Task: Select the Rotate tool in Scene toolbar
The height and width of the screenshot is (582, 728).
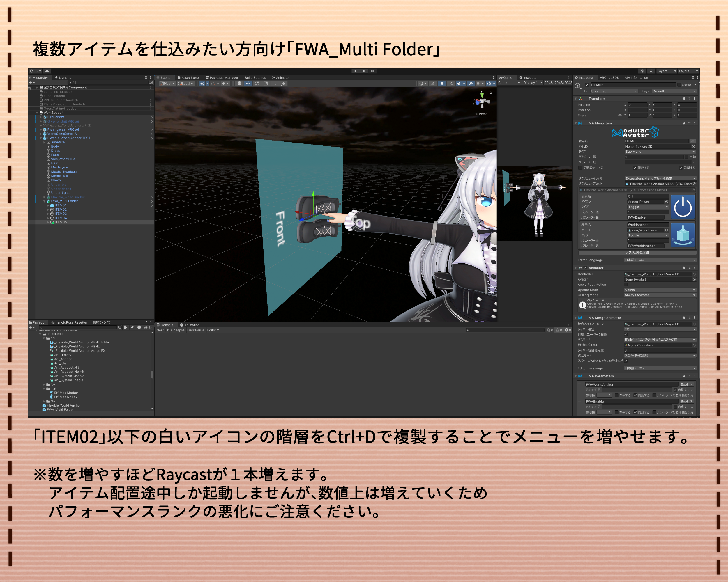Action: (257, 83)
